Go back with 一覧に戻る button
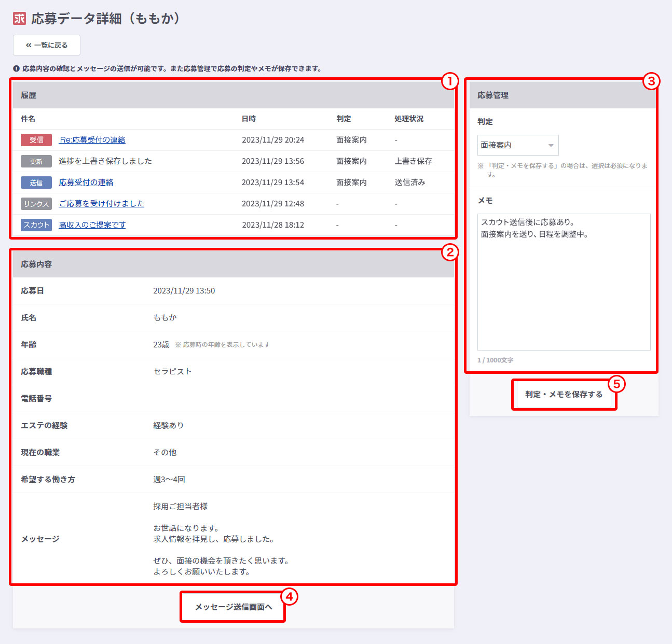 (x=47, y=45)
